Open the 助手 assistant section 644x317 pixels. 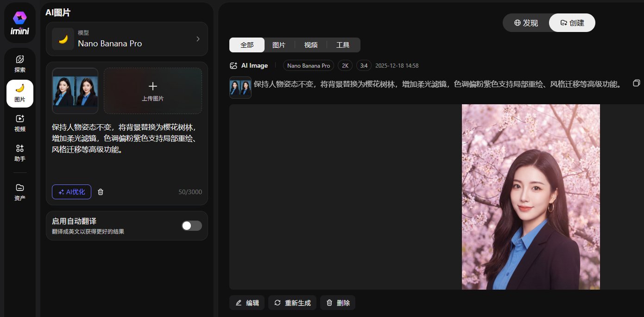click(20, 152)
